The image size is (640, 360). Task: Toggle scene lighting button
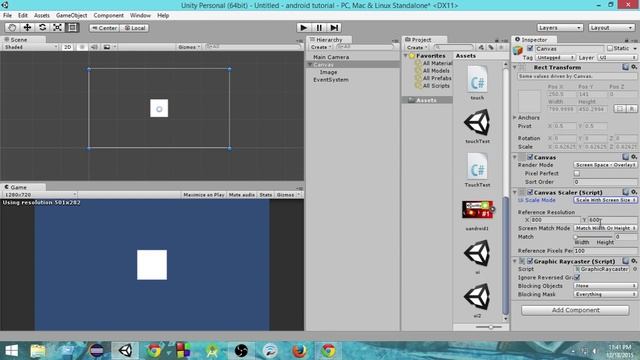coord(82,47)
